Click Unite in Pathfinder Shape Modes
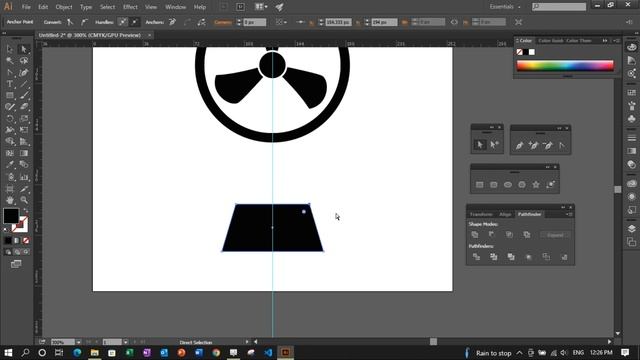This screenshot has height=360, width=640. 475,235
